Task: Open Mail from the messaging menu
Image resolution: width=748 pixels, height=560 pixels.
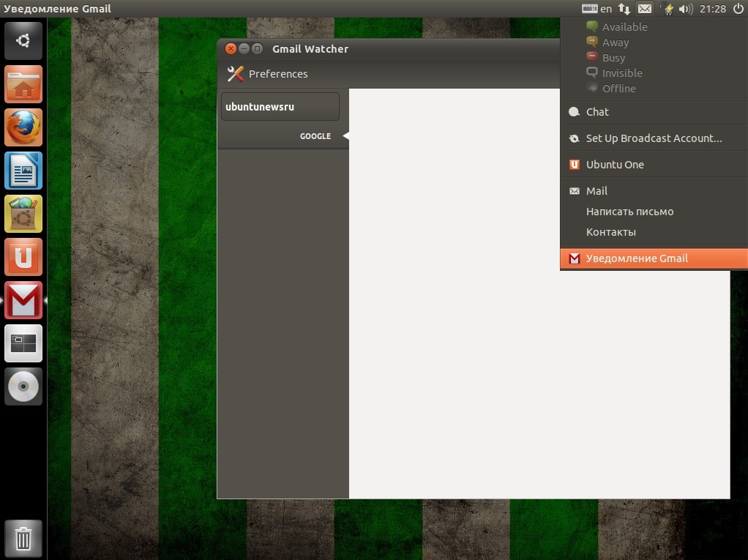Action: tap(654, 191)
